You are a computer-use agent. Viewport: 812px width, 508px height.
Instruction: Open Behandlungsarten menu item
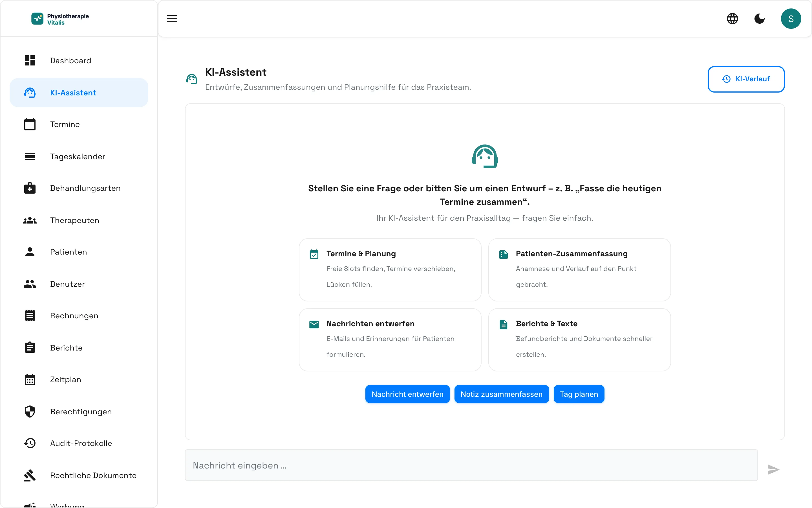pos(79,188)
